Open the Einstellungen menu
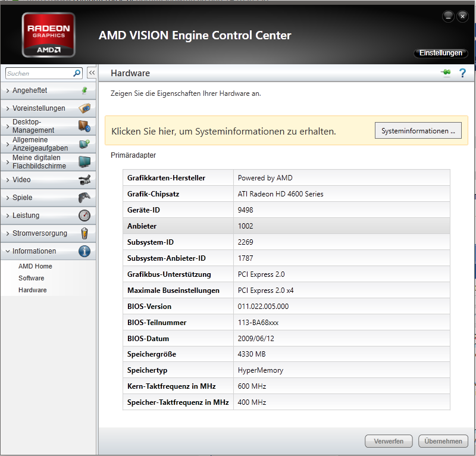Viewport: 476px width, 456px height. 440,53
